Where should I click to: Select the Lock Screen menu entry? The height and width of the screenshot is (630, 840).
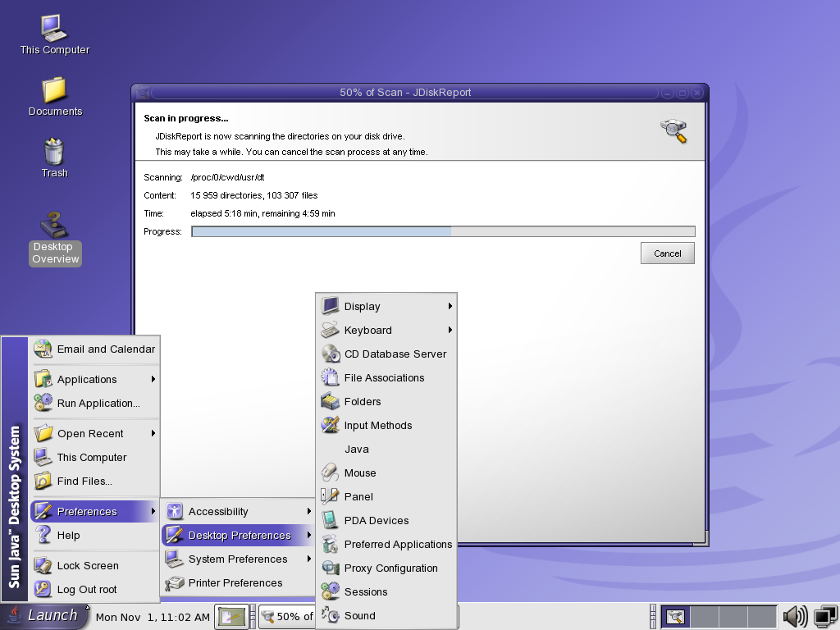click(95, 565)
